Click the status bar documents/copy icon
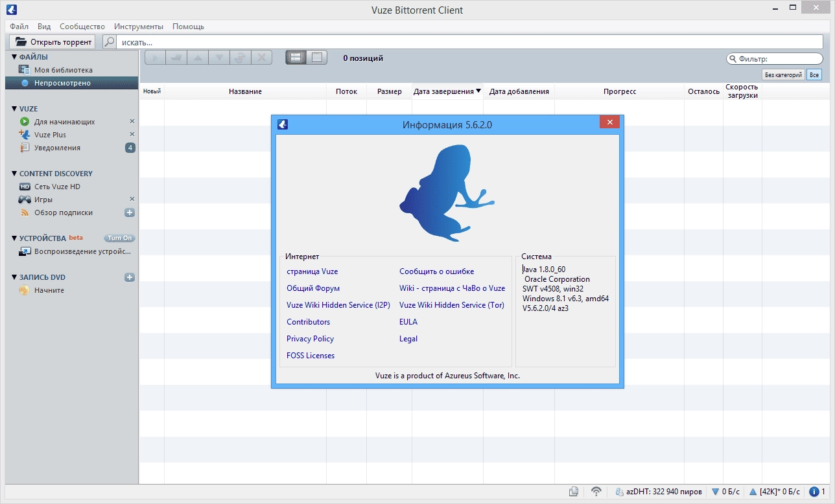 pos(574,492)
